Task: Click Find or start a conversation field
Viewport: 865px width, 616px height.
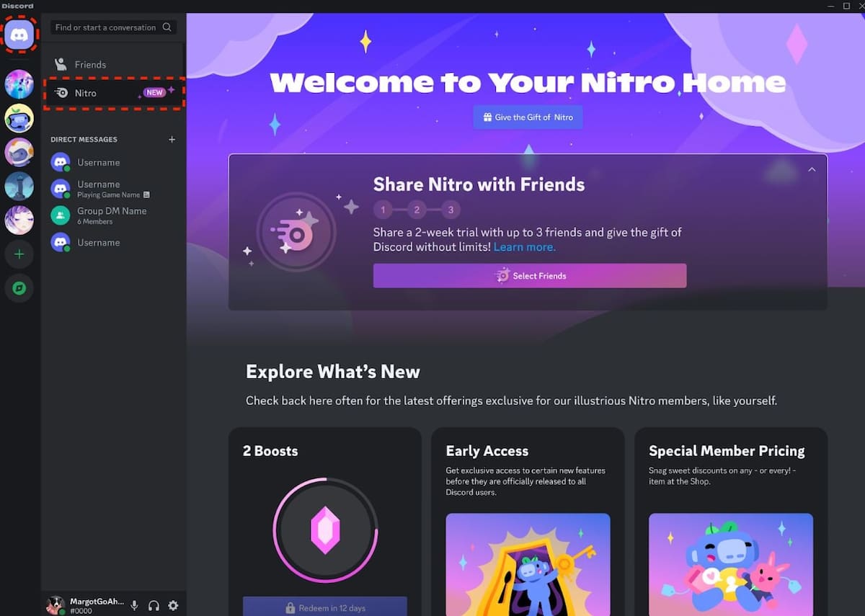Action: pyautogui.click(x=113, y=27)
